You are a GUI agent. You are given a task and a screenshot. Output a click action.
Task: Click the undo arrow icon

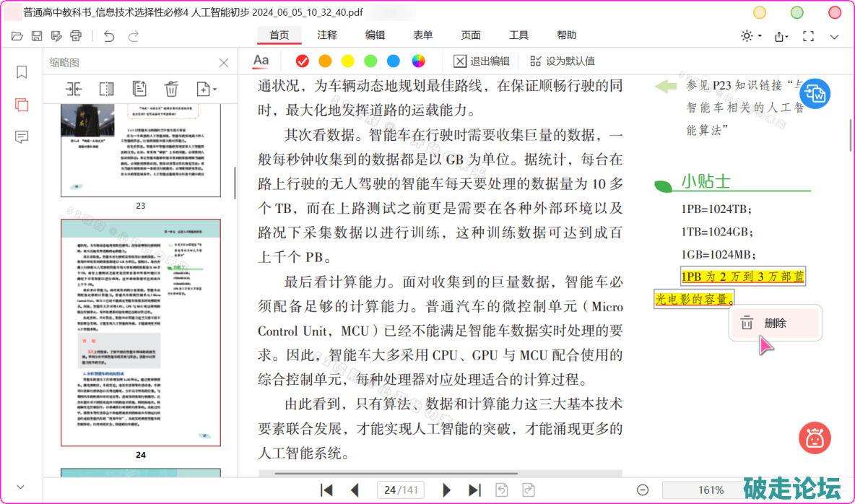[x=109, y=36]
